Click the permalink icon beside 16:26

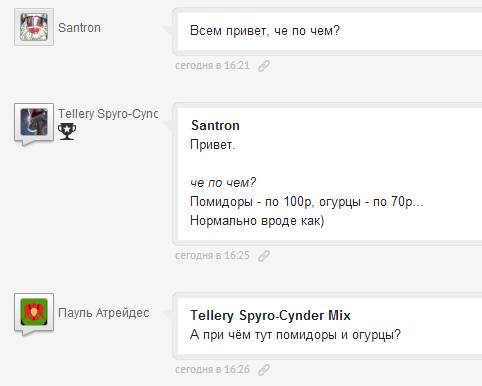(264, 370)
